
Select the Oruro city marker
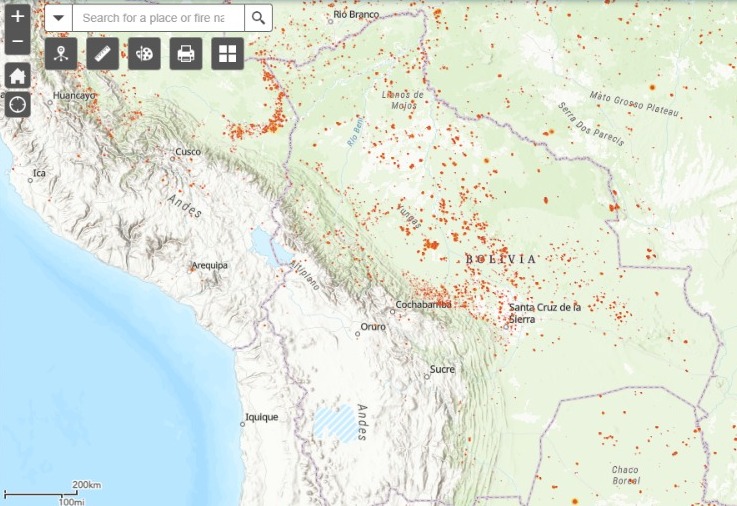[x=358, y=334]
